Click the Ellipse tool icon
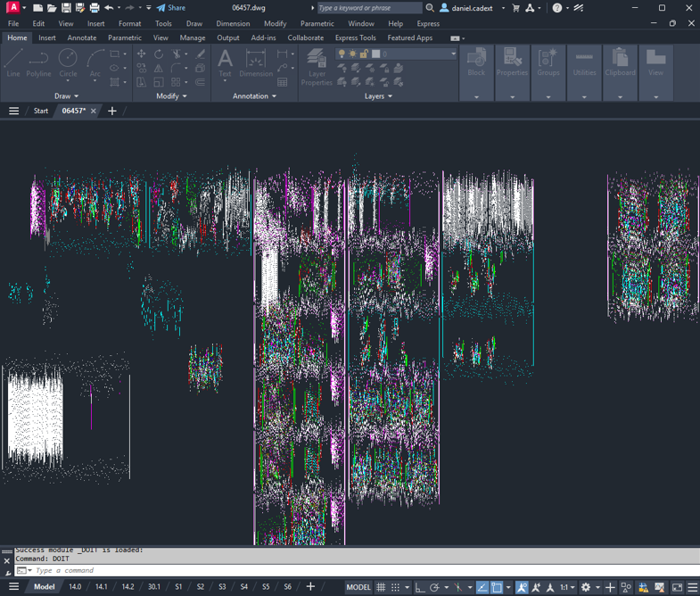The width and height of the screenshot is (700, 596). pyautogui.click(x=115, y=69)
